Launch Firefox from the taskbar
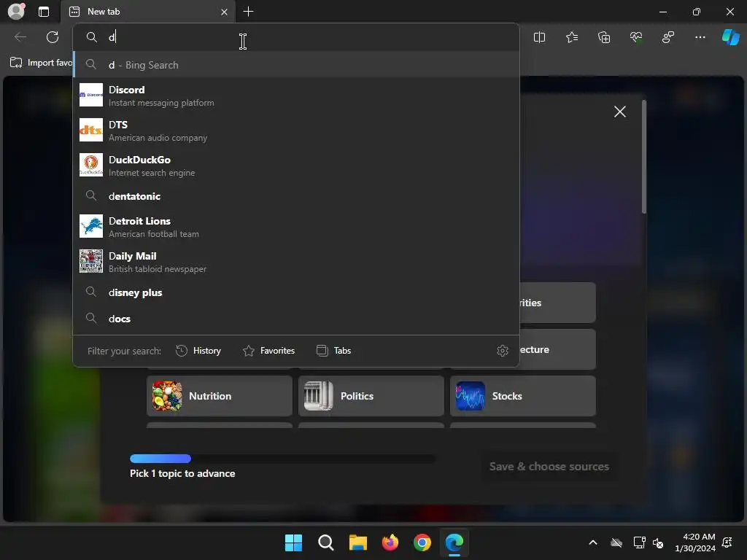Screen dimensions: 747x560 [390, 542]
